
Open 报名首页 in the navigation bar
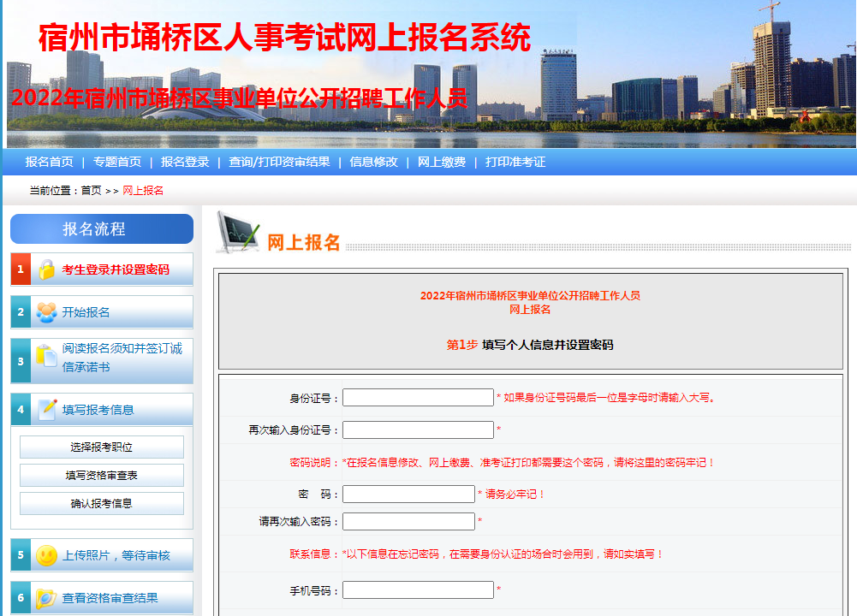(49, 163)
